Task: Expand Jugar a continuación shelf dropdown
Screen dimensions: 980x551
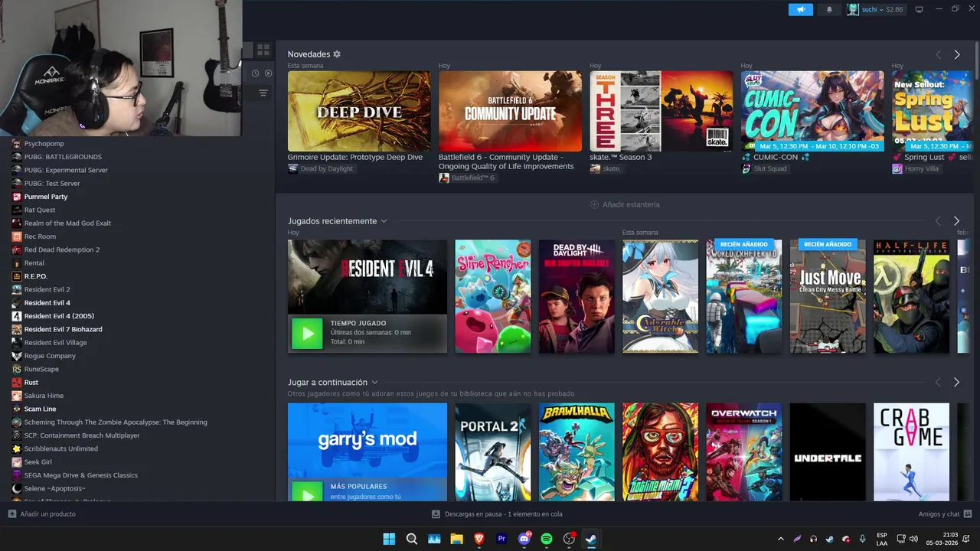Action: coord(374,383)
